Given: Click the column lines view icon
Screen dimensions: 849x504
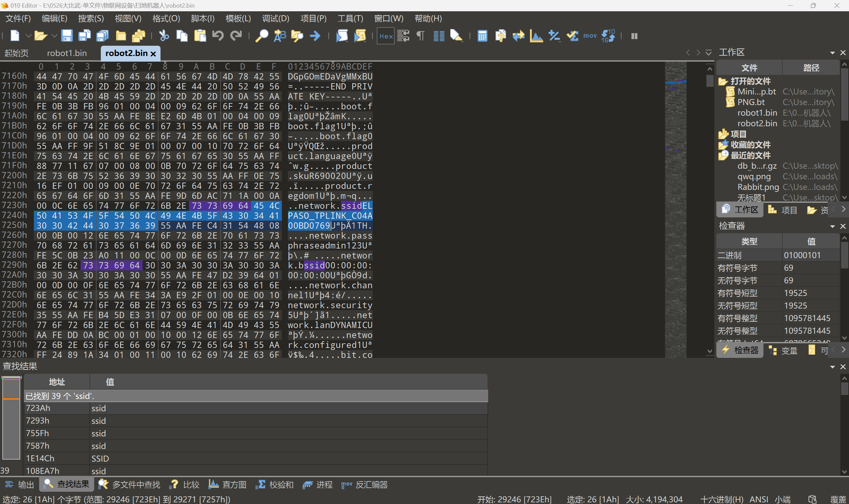Looking at the screenshot, I should tap(439, 36).
